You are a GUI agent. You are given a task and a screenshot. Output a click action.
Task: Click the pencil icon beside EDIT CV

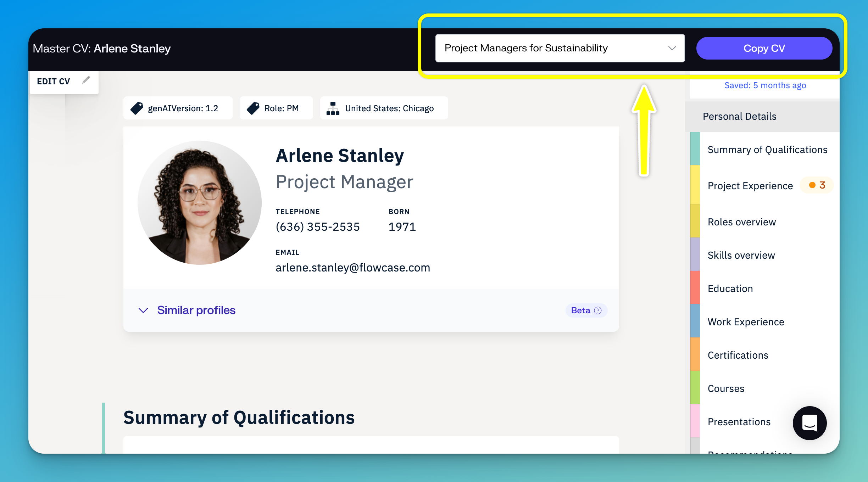click(86, 80)
